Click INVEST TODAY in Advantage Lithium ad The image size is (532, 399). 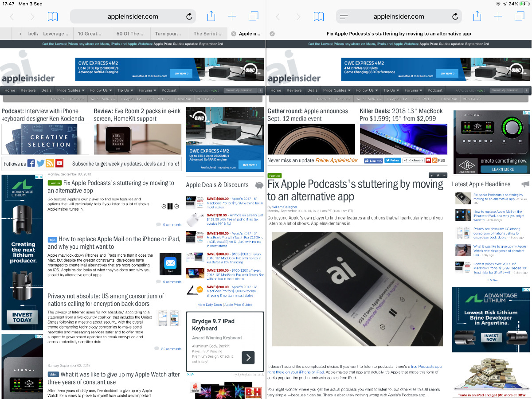tap(22, 317)
